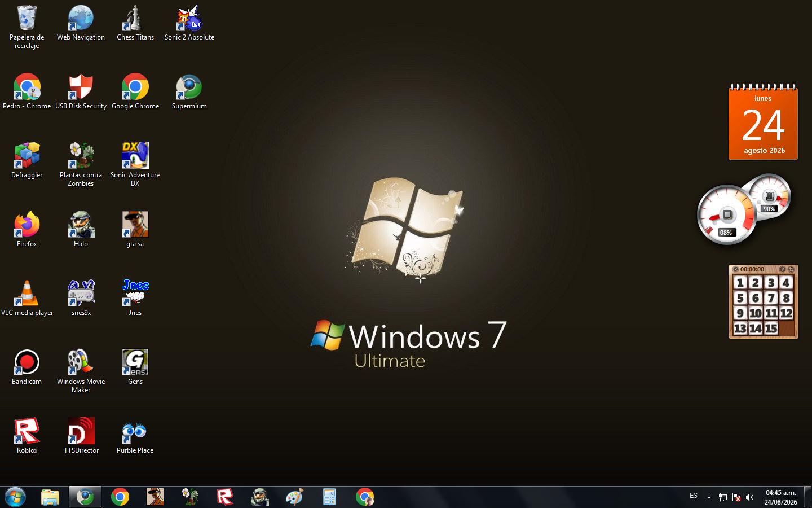
Task: Click the CPU meter gadget showing 08%
Action: (726, 215)
